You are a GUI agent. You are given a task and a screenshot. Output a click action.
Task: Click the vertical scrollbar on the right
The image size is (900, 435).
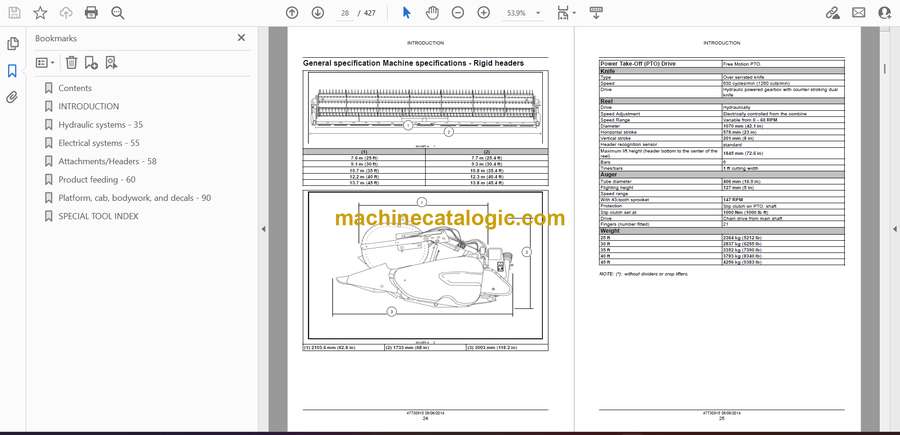pos(884,69)
